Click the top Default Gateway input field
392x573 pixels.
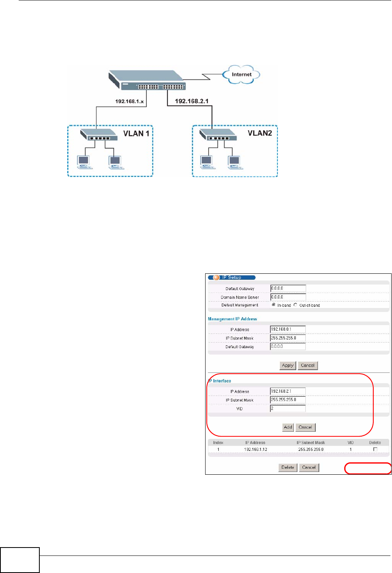tap(288, 288)
